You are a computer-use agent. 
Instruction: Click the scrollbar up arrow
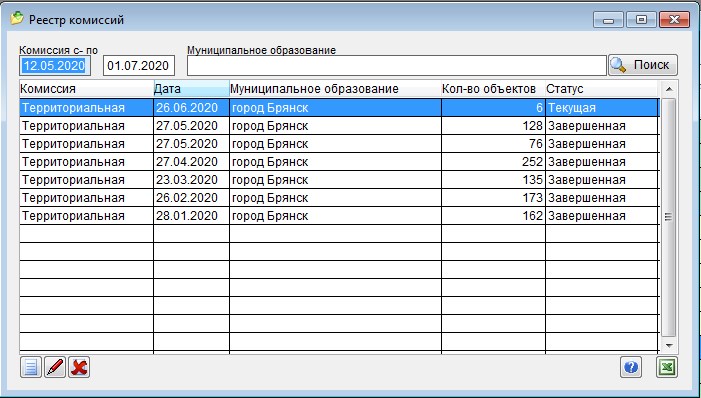[669, 89]
